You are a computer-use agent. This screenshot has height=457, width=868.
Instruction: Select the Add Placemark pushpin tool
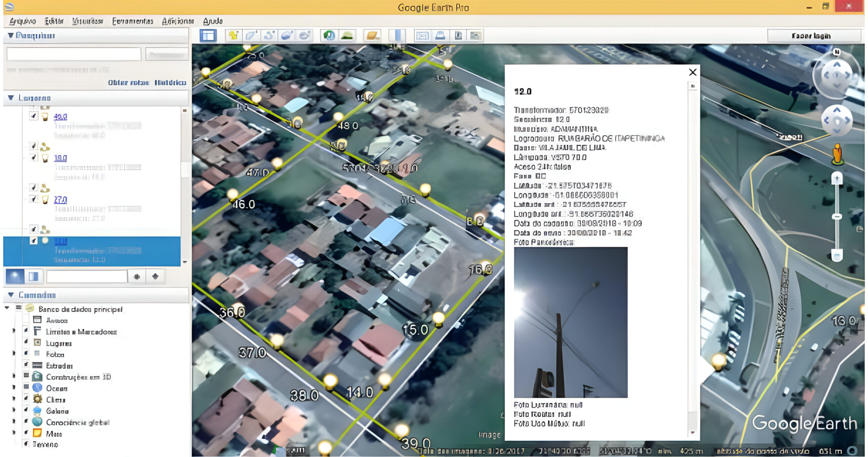click(x=234, y=36)
